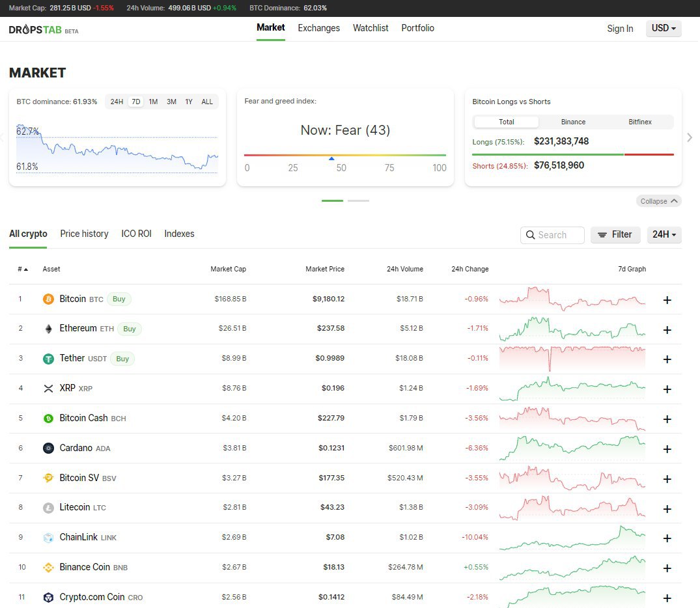Viewport: 700px width, 608px height.
Task: Click the Litecoin logo icon
Action: (x=48, y=508)
